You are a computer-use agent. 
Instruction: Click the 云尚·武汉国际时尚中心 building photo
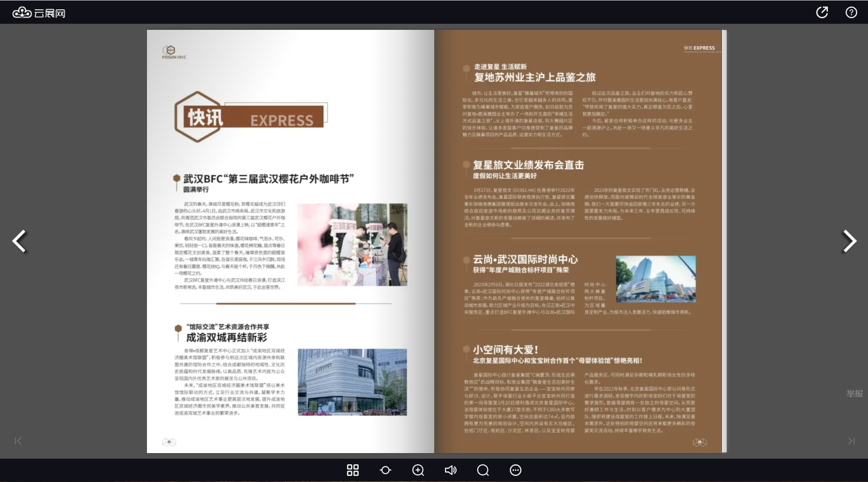point(655,279)
